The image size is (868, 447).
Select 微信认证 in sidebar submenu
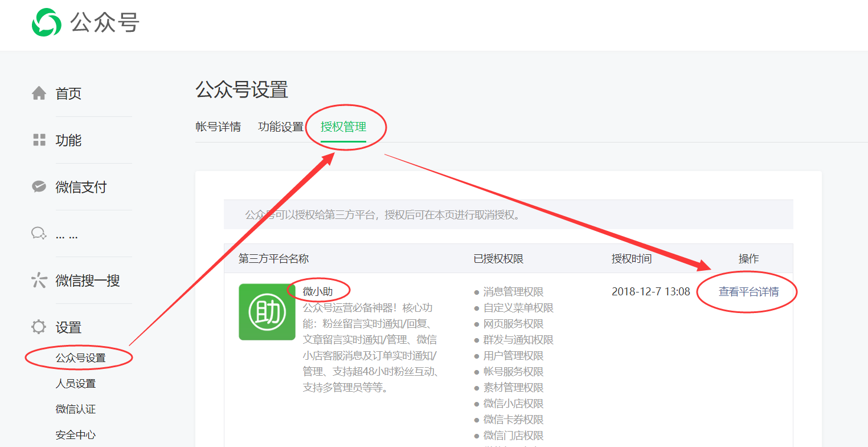(x=75, y=409)
